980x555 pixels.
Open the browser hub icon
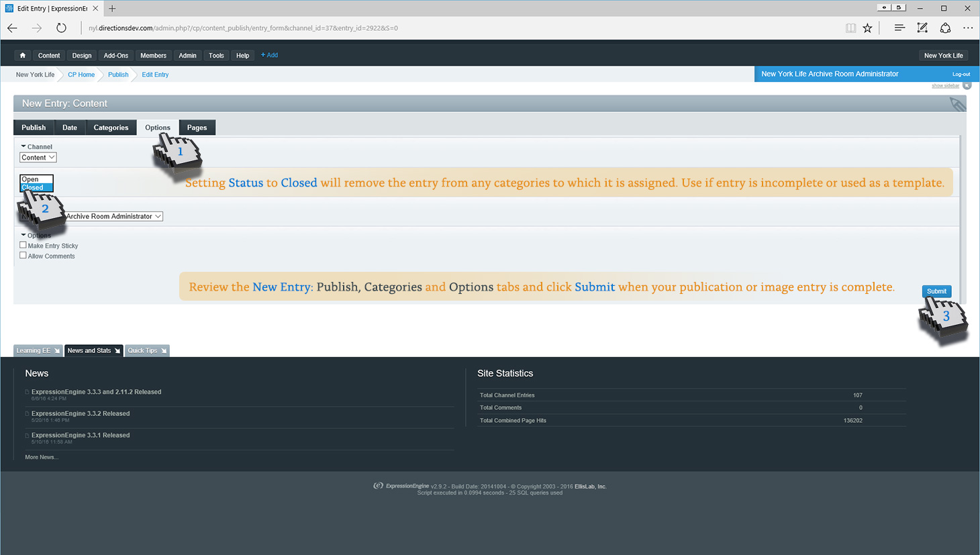tap(899, 28)
